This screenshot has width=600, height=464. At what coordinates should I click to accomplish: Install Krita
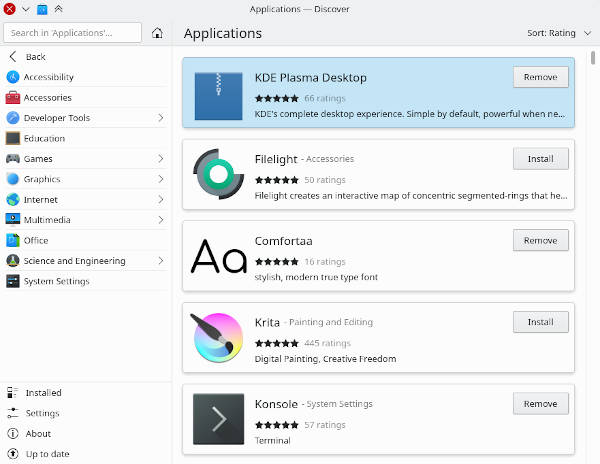point(541,322)
